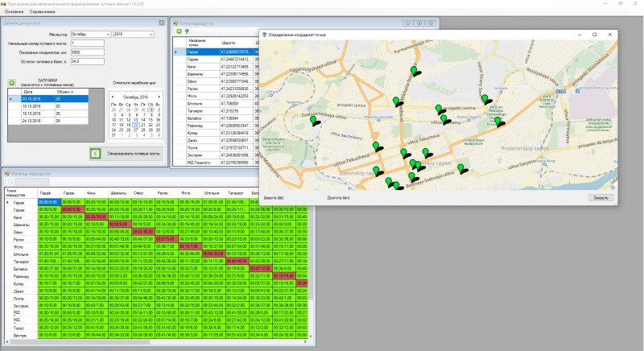This screenshot has width=644, height=351.
Task: Select the Экстрим row header in matrix
Action: pos(21,306)
